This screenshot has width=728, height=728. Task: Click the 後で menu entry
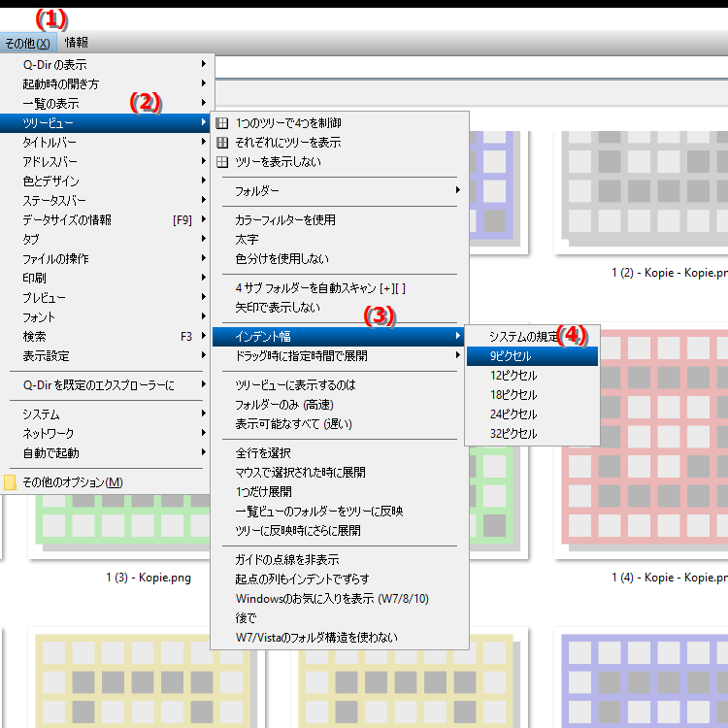point(340,618)
